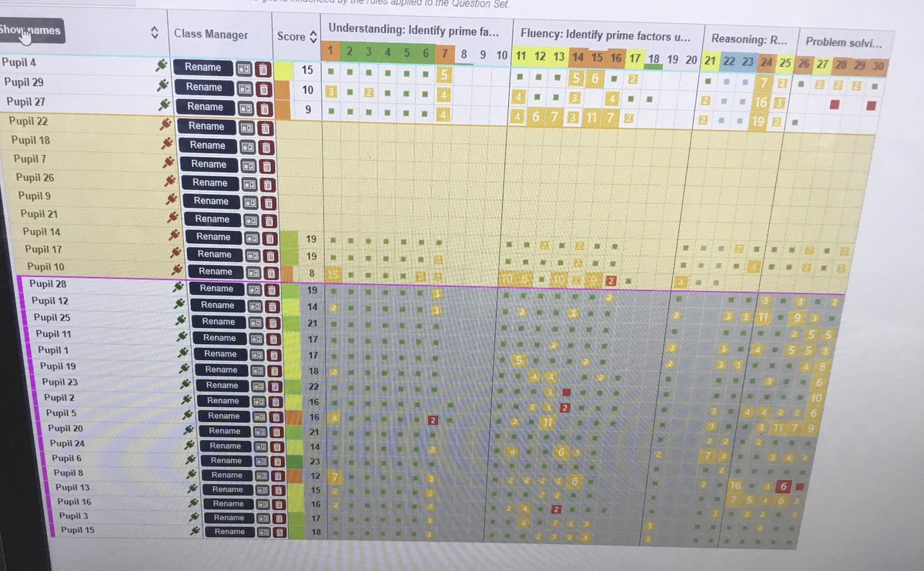
Task: Open the ID card icon for Pupil 9
Action: pyautogui.click(x=250, y=202)
